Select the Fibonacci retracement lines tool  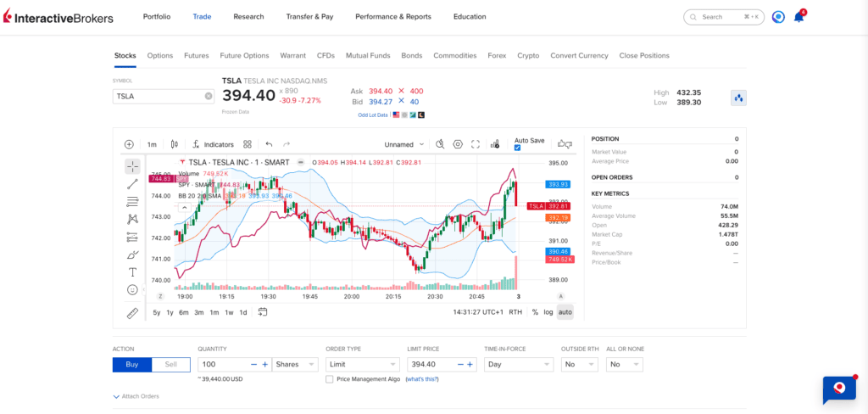pos(132,201)
